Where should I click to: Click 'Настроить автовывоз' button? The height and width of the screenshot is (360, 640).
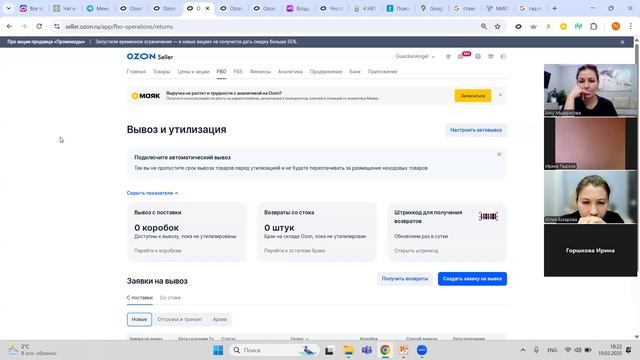click(x=476, y=130)
